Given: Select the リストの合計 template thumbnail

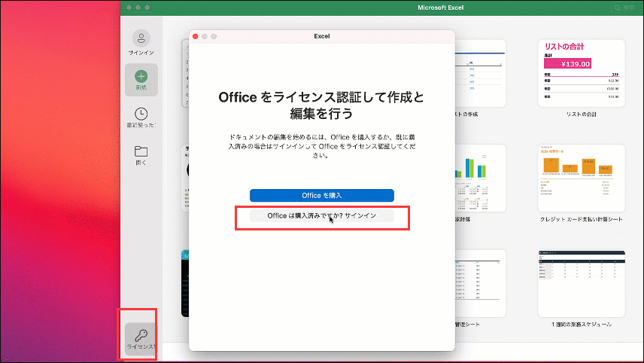Looking at the screenshot, I should tap(581, 73).
